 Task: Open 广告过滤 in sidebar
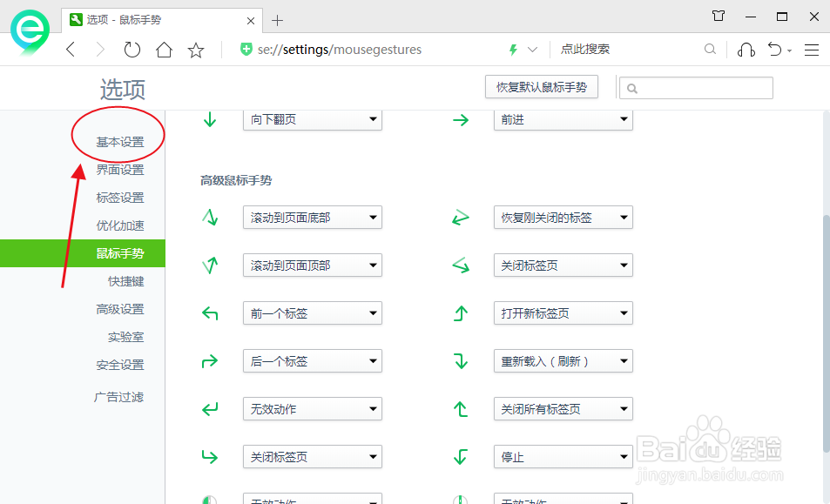tap(119, 397)
